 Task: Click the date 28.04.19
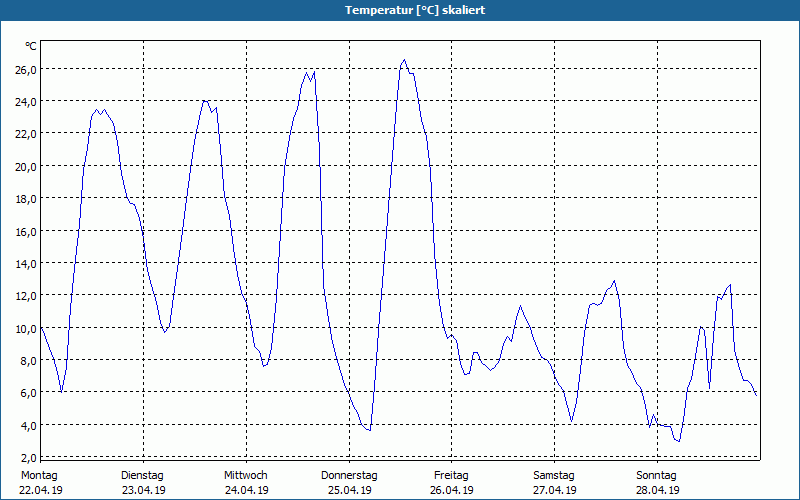[x=657, y=490]
